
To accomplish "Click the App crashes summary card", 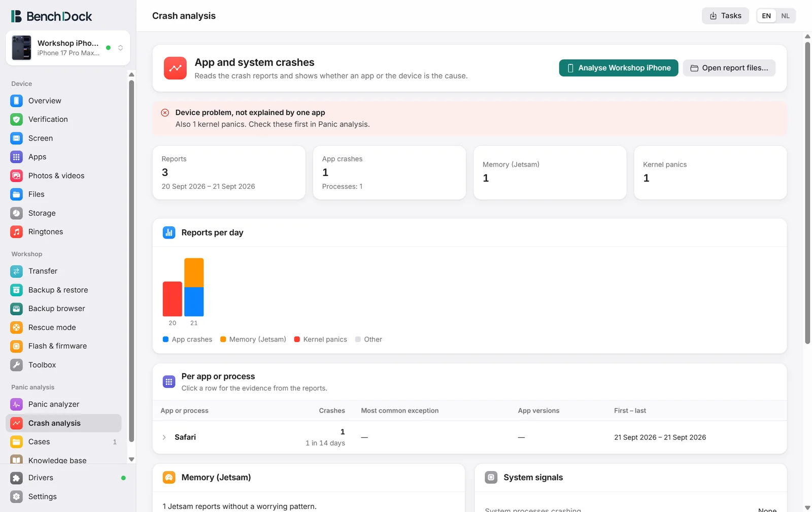I will tap(389, 173).
